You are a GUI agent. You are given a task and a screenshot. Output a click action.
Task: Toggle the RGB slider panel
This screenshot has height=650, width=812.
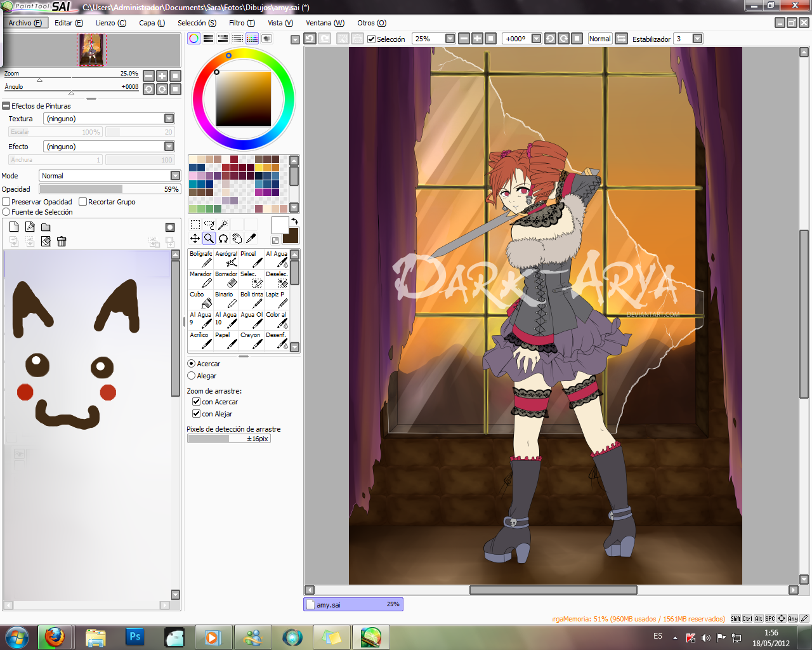point(208,39)
